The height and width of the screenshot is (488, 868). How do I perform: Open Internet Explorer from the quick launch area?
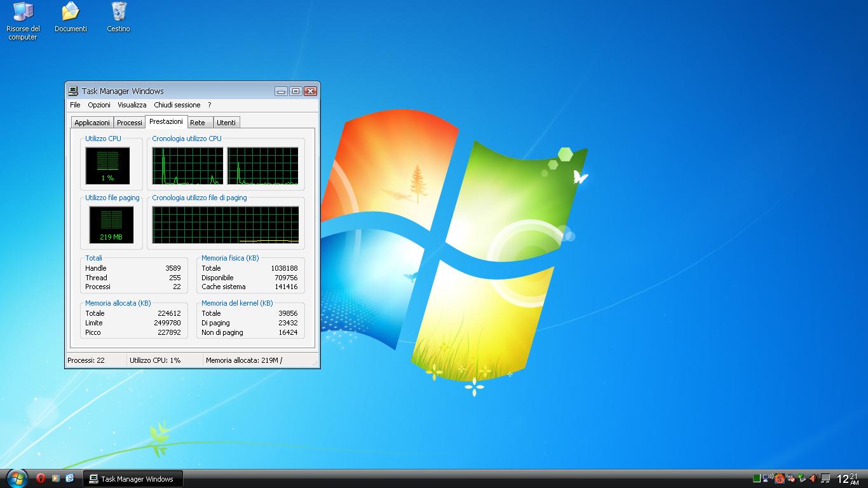click(70, 478)
